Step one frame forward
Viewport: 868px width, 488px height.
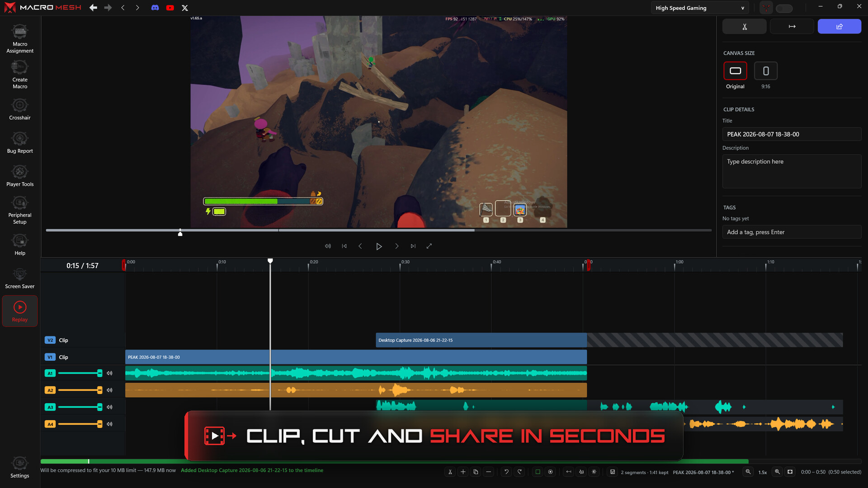point(397,246)
